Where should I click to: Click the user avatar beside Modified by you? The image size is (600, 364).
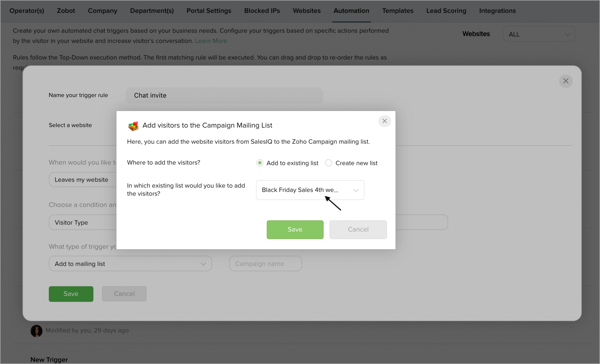pos(36,331)
